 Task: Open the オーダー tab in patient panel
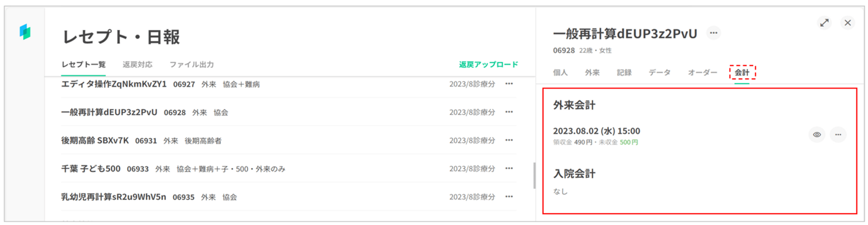tap(702, 72)
